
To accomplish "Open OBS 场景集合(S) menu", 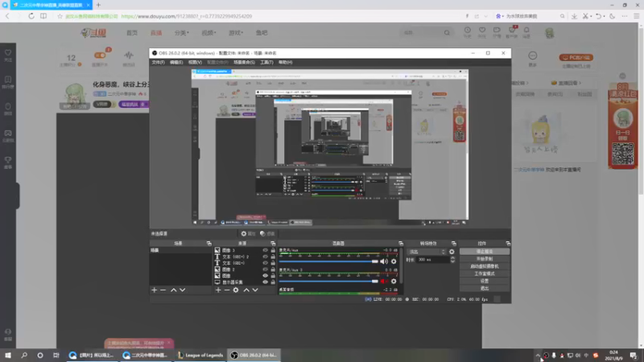I will coord(244,63).
